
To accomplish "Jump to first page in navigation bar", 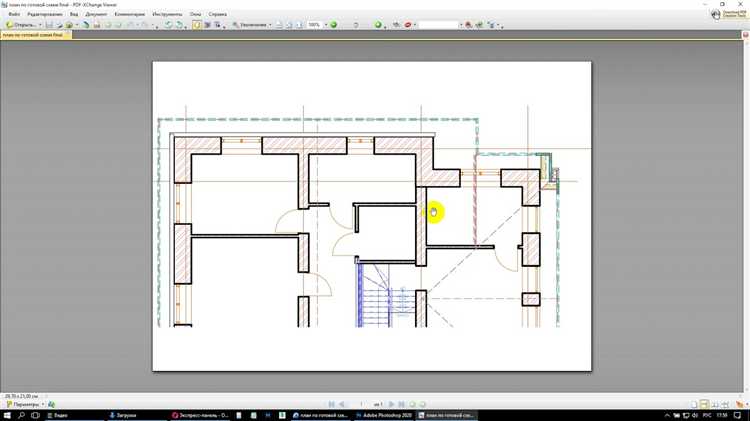I will pyautogui.click(x=331, y=404).
